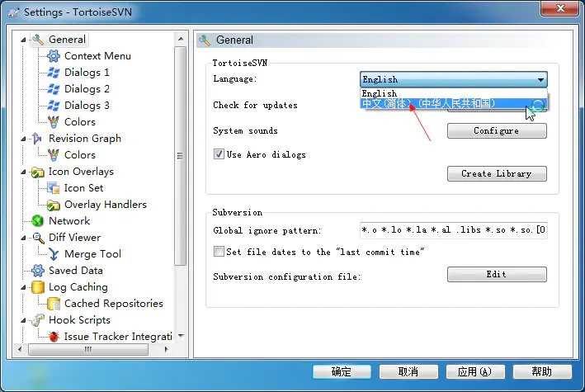Collapse the Log Caching tree node
The height and width of the screenshot is (392, 585).
point(23,287)
